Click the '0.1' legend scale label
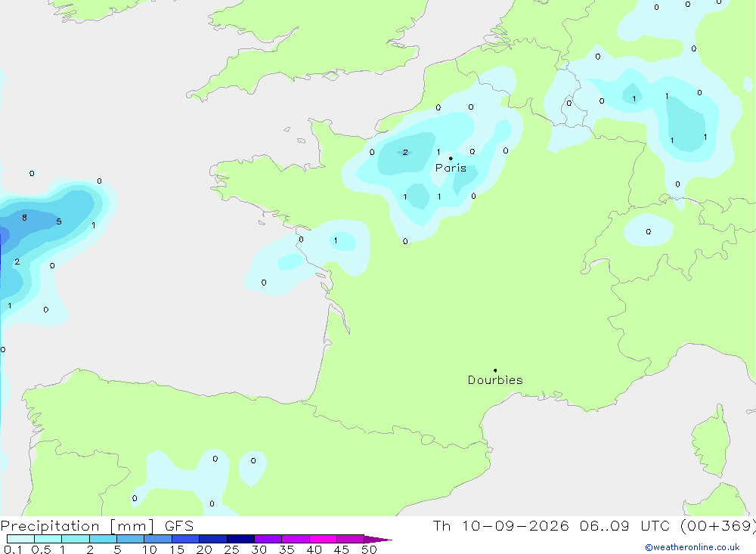Screen dimensions: 756x554 (13, 549)
